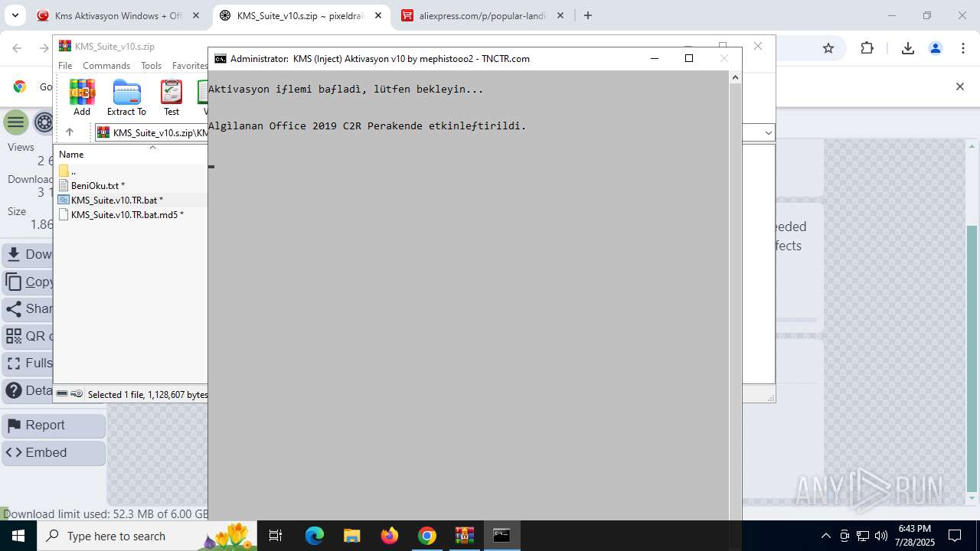
Task: Open the Tools menu in WinRAR
Action: click(151, 66)
